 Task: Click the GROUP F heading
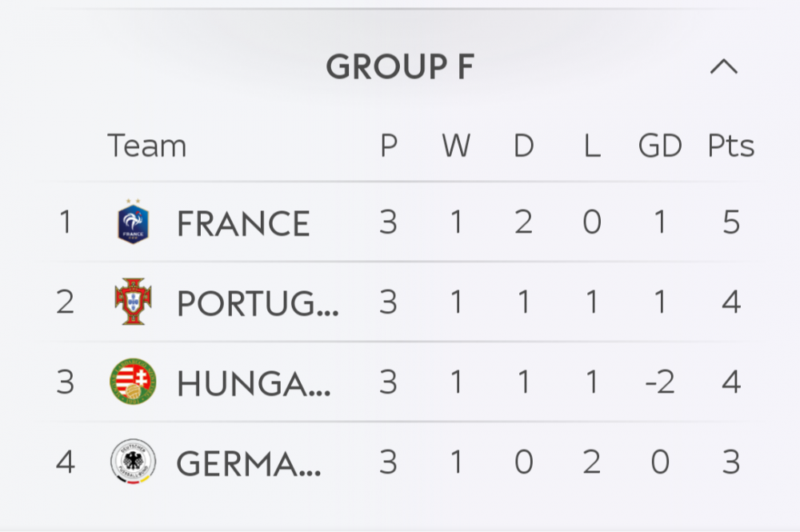coord(399,68)
